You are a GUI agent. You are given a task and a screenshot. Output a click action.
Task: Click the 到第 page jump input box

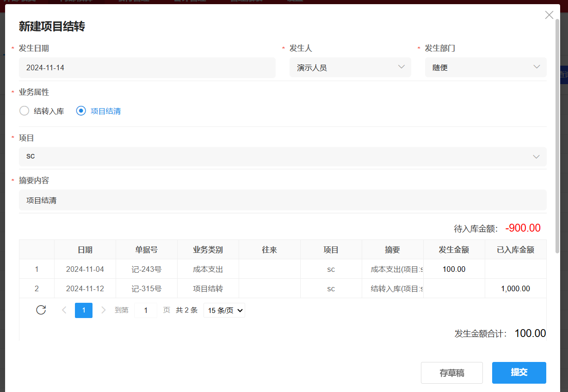145,310
